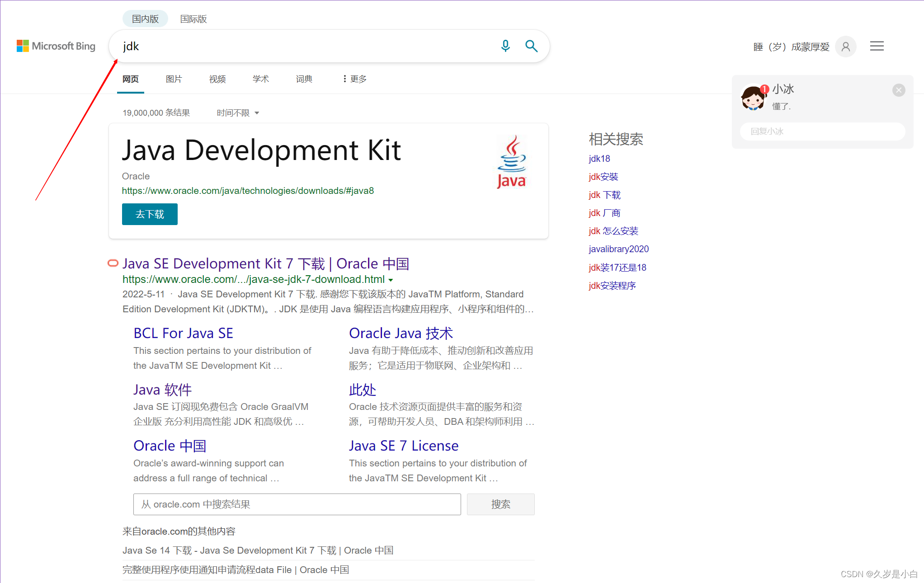Open the 词典 tab
924x583 pixels.
304,79
